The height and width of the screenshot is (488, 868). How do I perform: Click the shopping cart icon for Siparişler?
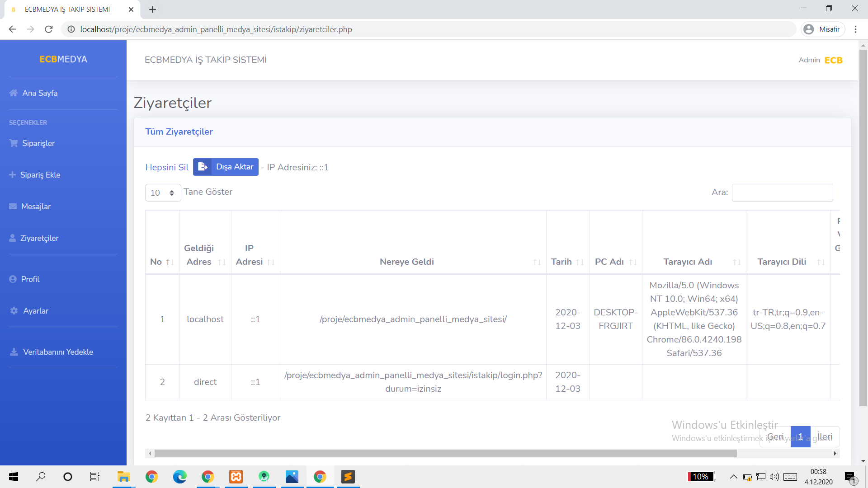point(14,143)
